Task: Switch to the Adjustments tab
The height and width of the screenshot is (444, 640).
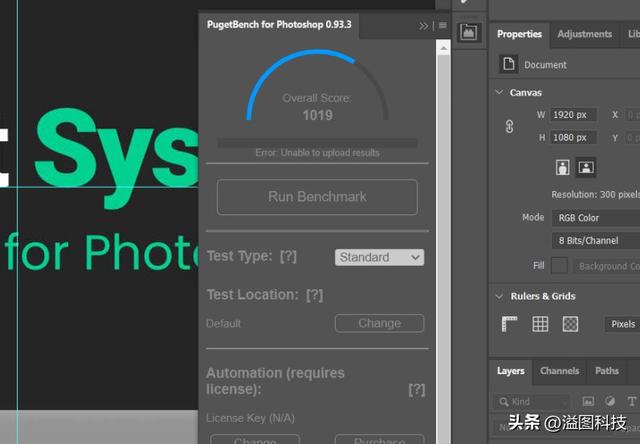Action: point(584,34)
